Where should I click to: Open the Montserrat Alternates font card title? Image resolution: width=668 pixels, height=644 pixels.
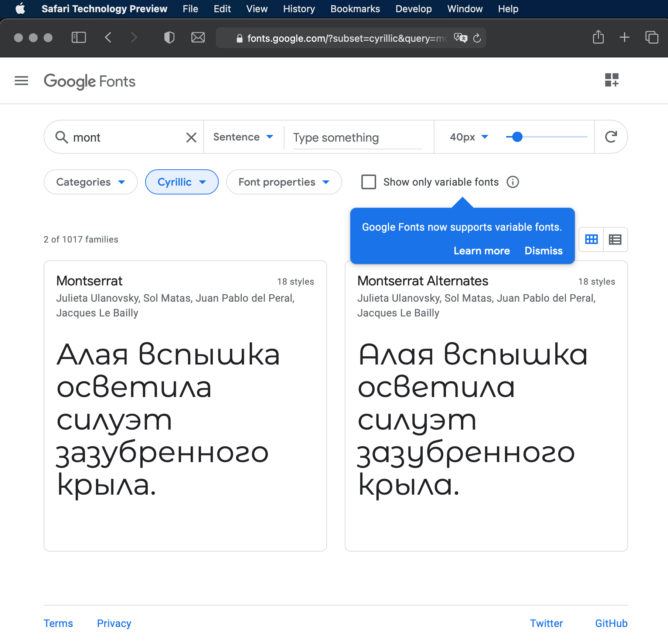tap(423, 281)
